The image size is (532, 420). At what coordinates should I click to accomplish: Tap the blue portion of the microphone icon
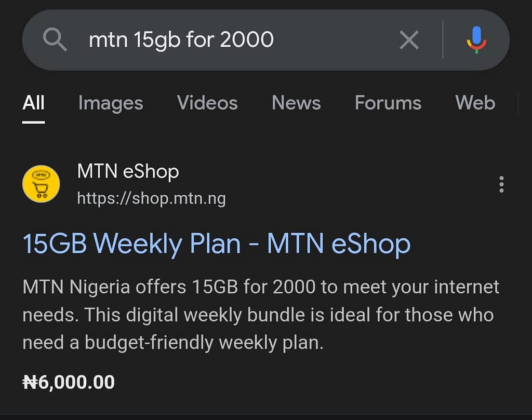tap(476, 35)
